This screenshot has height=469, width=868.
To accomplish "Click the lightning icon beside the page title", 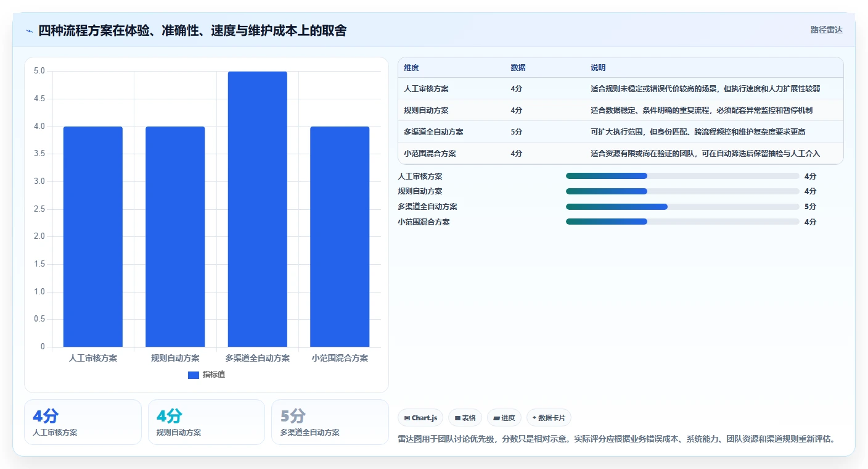I will pos(29,31).
